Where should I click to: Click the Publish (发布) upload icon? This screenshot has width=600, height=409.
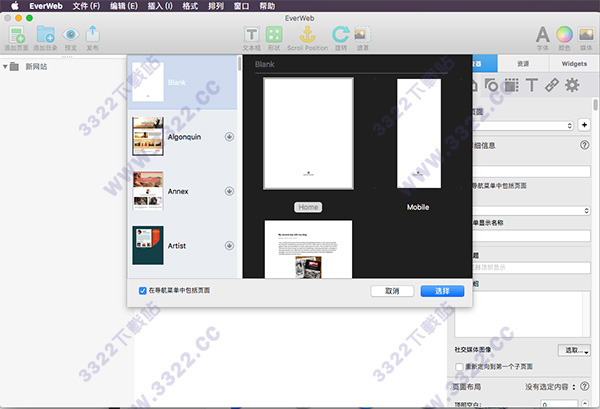(x=93, y=34)
